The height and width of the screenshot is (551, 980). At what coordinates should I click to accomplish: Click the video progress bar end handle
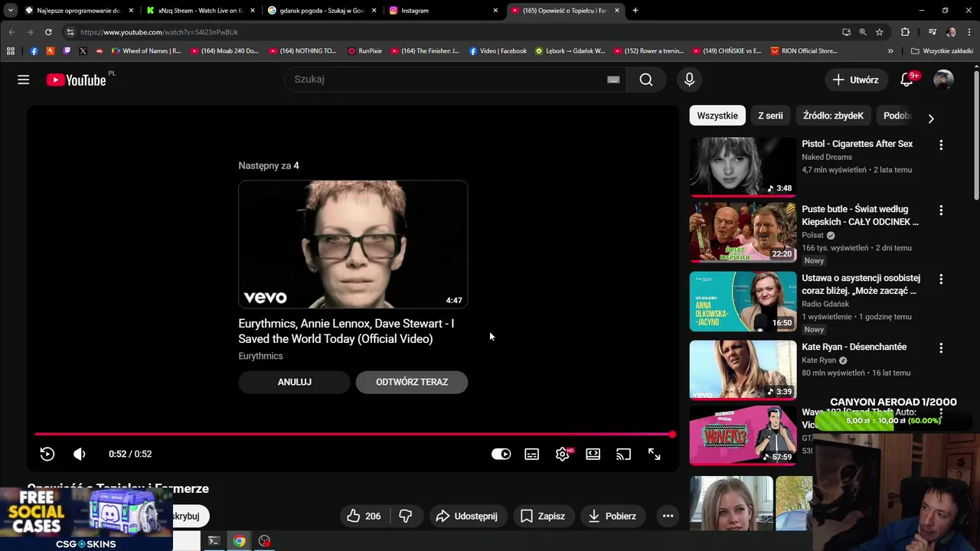[x=672, y=435]
